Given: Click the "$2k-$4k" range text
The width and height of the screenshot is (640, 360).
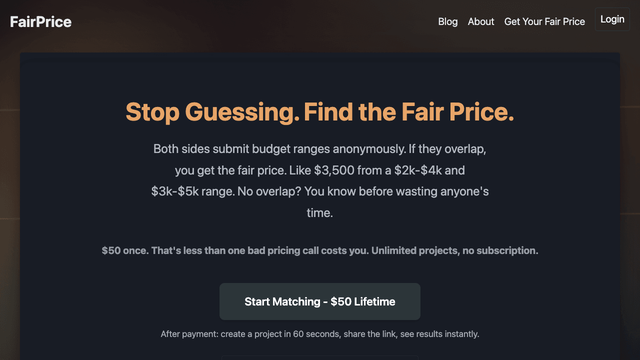Looking at the screenshot, I should pos(418,170).
